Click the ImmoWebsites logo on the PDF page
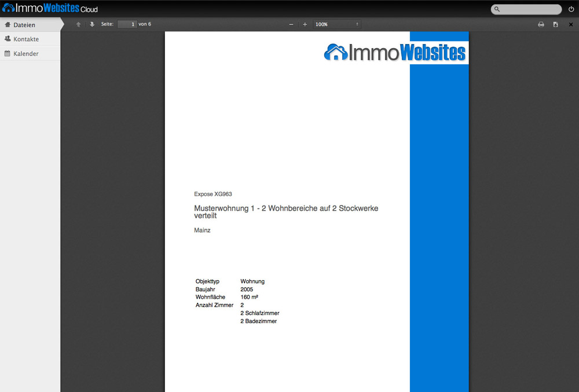The height and width of the screenshot is (392, 579). click(x=394, y=52)
